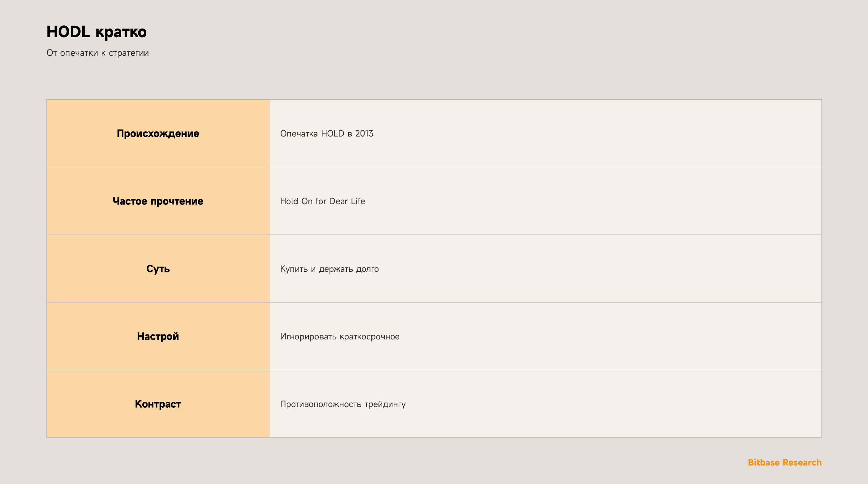Image resolution: width=868 pixels, height=484 pixels.
Task: Select subtitle 'От опечатки к стратегии'
Action: point(98,53)
